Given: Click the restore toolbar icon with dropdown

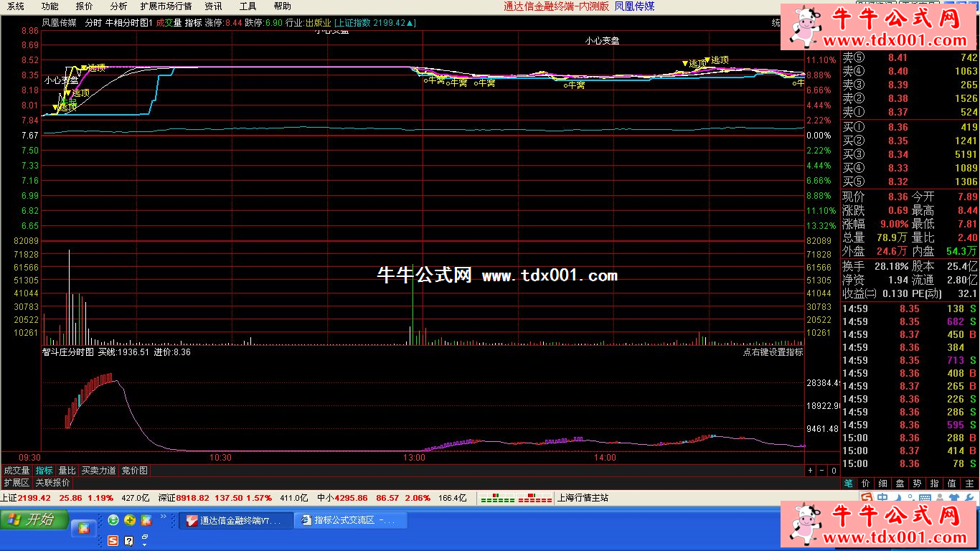Looking at the screenshot, I should [x=145, y=540].
